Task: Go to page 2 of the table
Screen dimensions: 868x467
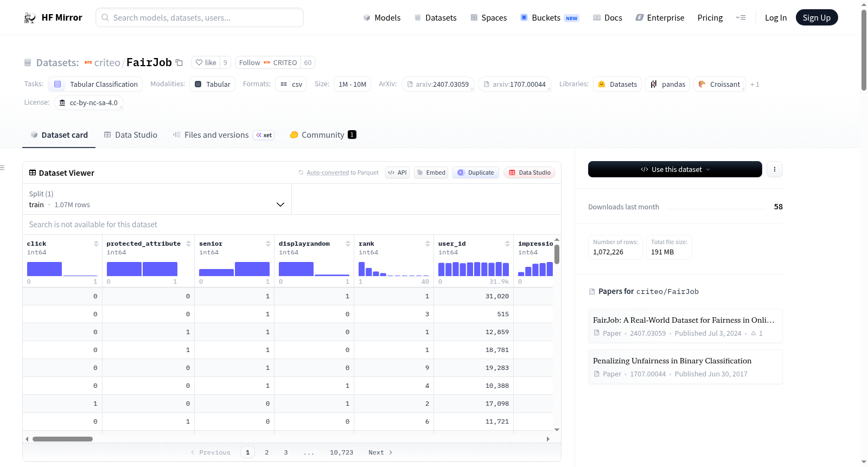Action: [267, 452]
